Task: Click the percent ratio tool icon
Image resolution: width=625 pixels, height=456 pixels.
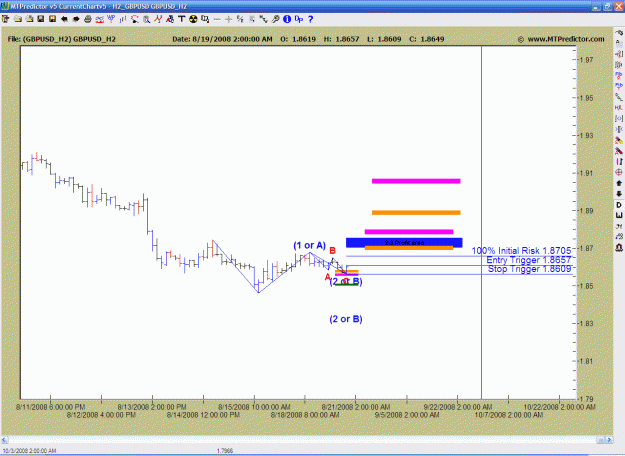Action: click(x=240, y=19)
